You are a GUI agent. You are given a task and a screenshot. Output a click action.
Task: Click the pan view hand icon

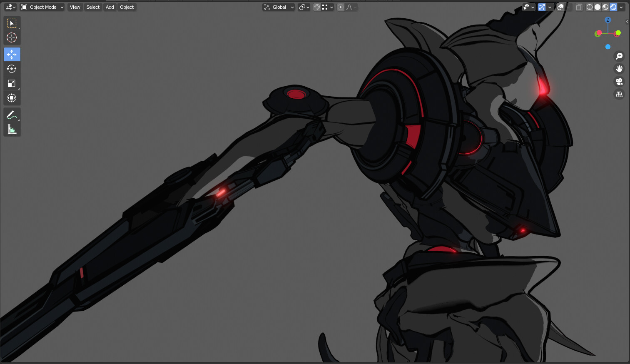point(619,69)
